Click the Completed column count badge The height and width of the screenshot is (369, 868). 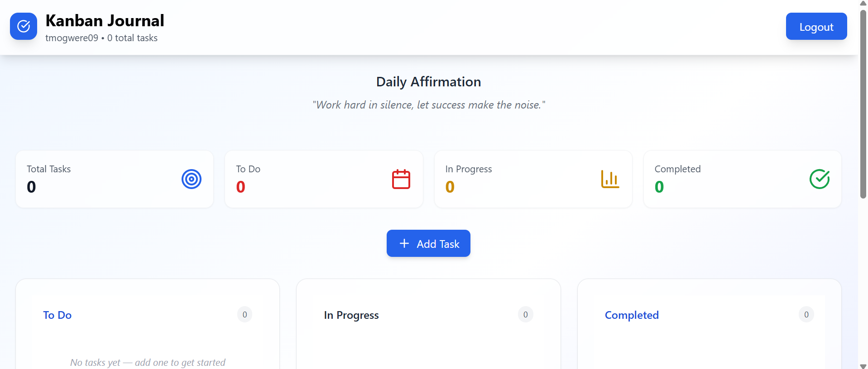[806, 314]
